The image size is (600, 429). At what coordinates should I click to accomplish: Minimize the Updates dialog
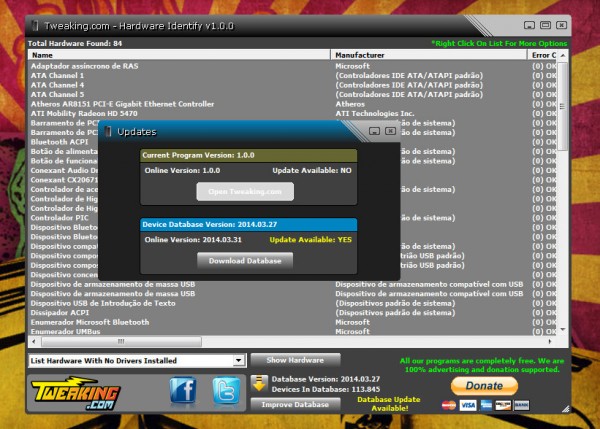(x=375, y=131)
